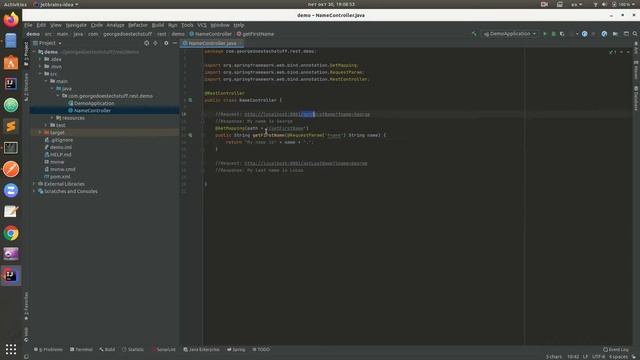The image size is (640, 360).
Task: Select the NameController.java editor tab
Action: pos(212,43)
